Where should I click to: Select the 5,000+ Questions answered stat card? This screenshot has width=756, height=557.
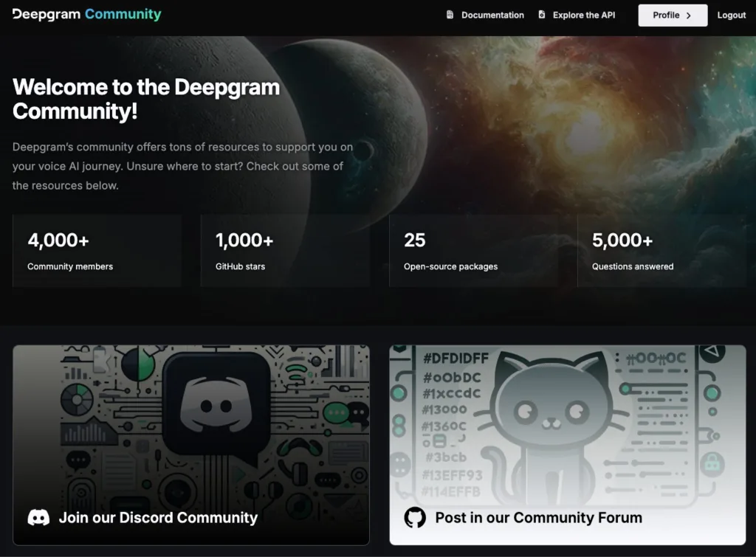tap(661, 251)
